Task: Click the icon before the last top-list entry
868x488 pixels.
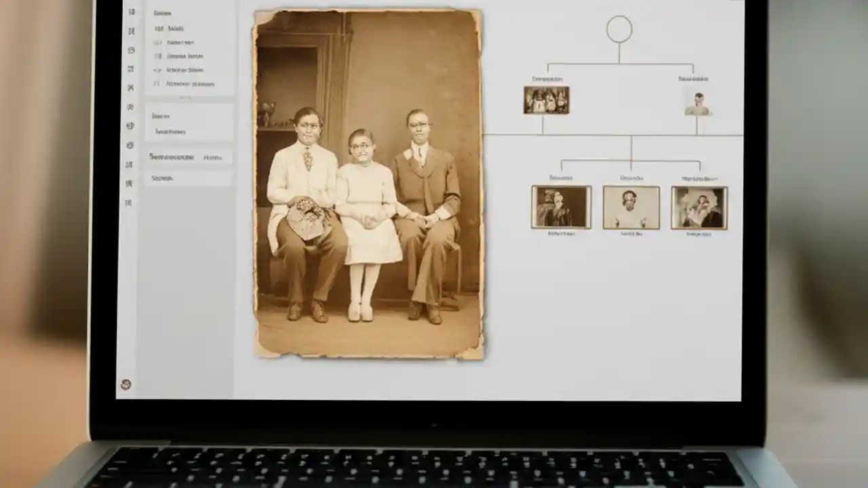Action: [x=157, y=83]
